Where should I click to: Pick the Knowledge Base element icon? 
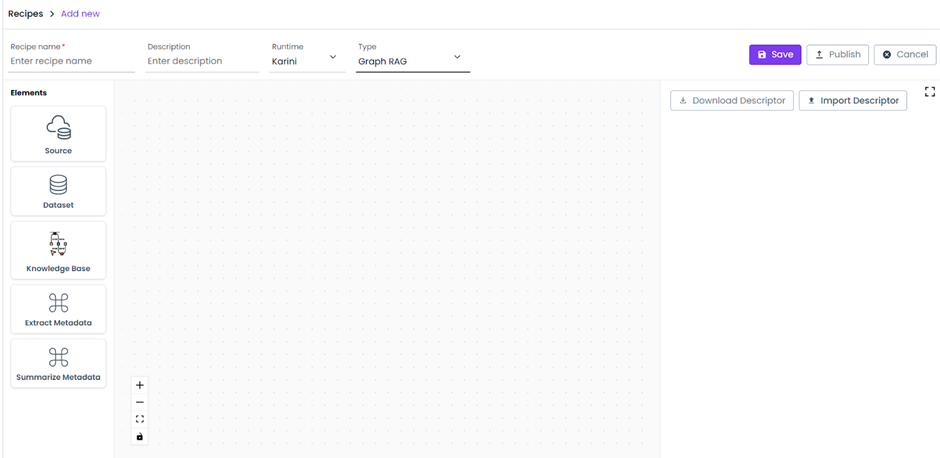tap(58, 244)
